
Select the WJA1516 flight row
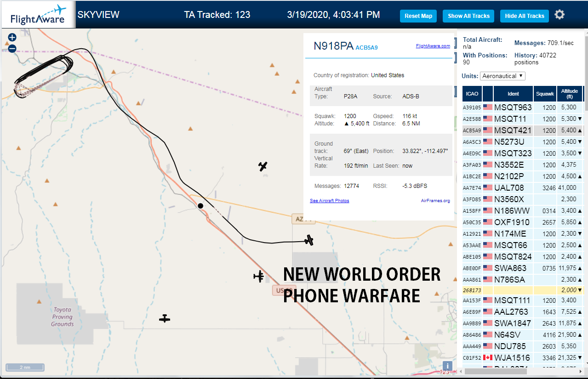(523, 358)
